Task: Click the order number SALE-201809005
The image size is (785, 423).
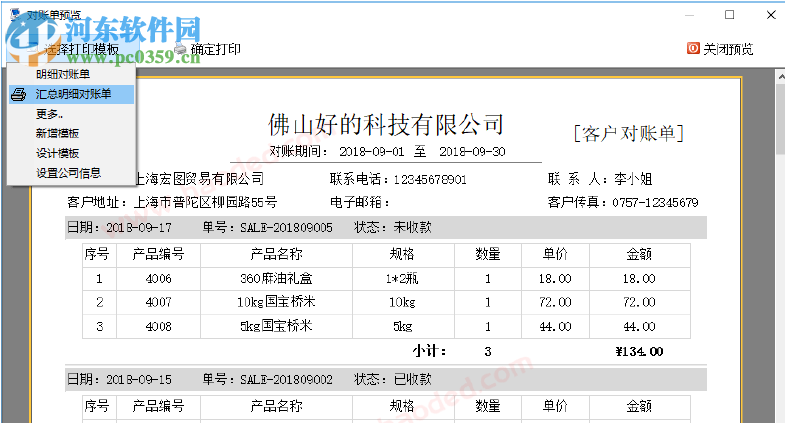Action: [286, 228]
